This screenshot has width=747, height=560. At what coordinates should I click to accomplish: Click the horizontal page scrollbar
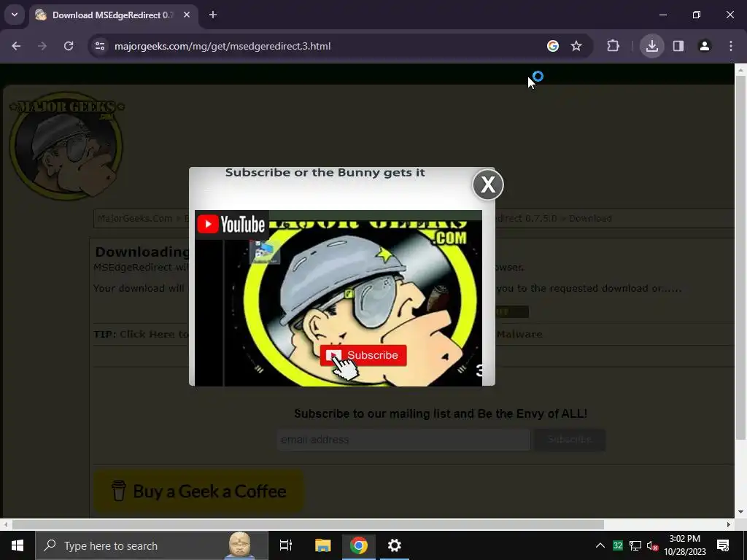tap(308, 525)
